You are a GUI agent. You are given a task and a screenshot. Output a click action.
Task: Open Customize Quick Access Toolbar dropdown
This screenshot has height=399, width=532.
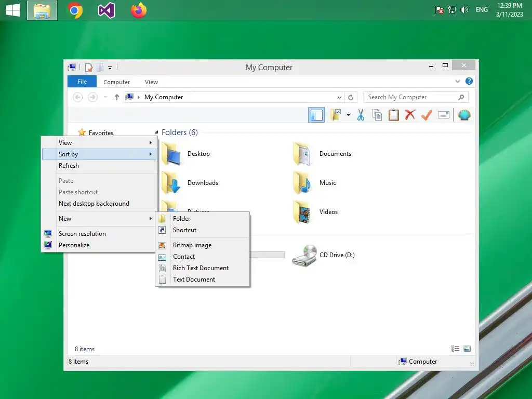110,68
